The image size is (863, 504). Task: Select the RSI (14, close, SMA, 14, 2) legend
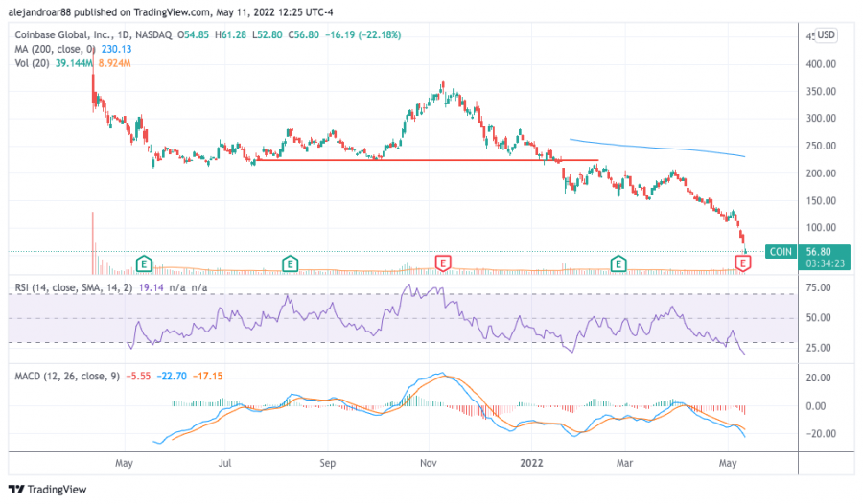click(x=74, y=287)
